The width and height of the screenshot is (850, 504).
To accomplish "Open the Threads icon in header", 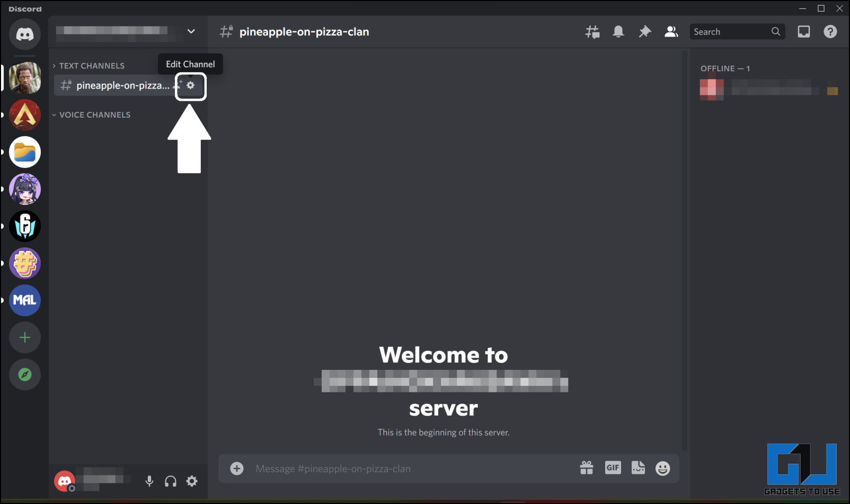I will pos(592,32).
